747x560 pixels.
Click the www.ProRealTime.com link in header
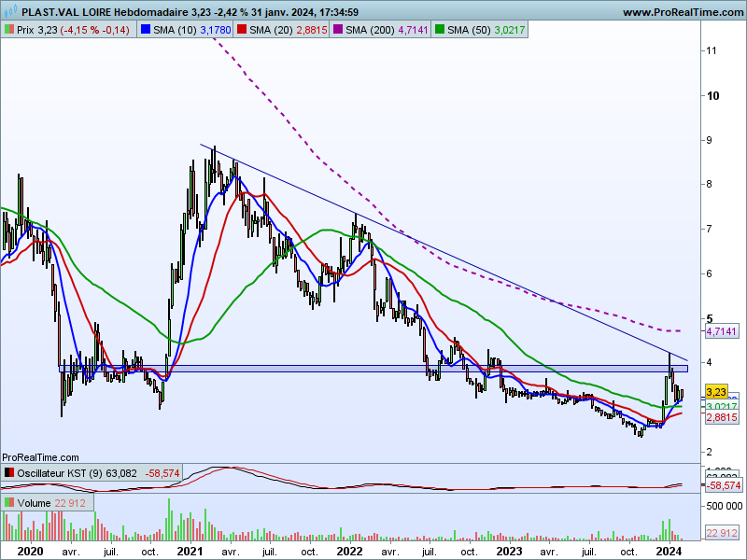684,12
